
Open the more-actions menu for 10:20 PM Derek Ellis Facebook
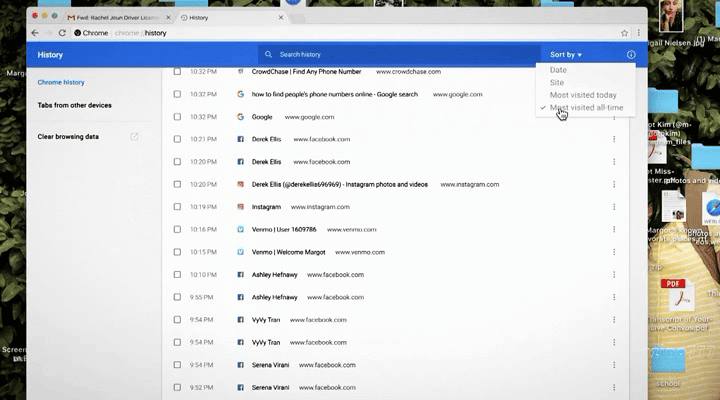click(x=614, y=162)
